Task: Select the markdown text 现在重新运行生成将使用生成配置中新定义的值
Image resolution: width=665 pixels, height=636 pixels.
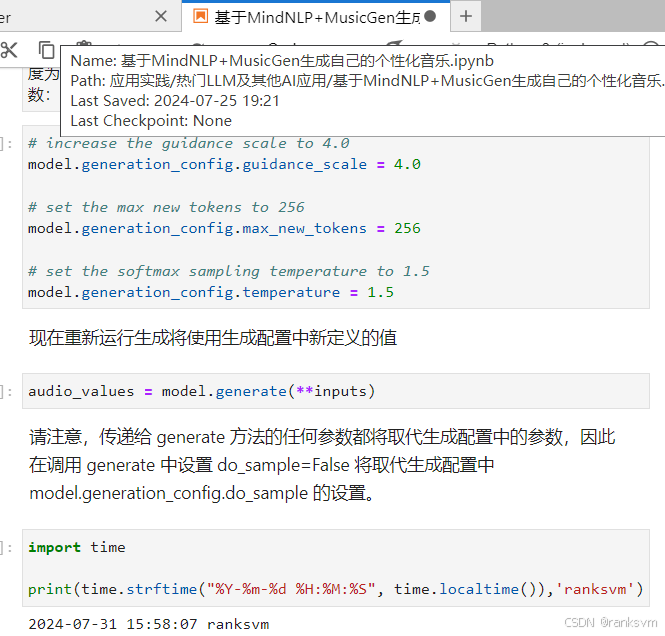Action: tap(213, 338)
